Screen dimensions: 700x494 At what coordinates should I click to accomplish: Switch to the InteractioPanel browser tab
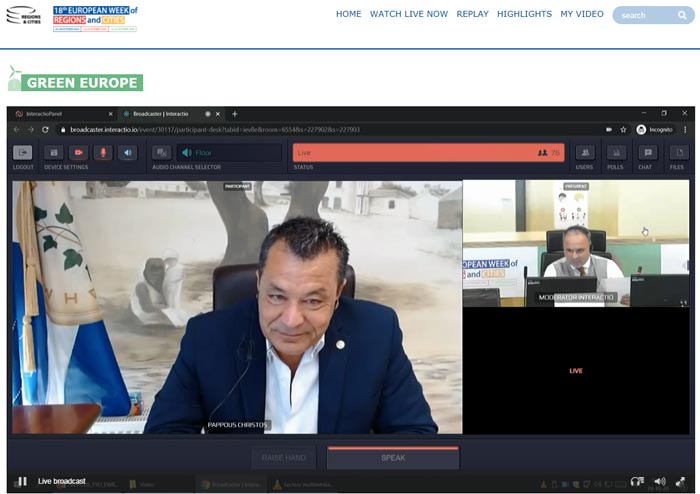(63, 114)
